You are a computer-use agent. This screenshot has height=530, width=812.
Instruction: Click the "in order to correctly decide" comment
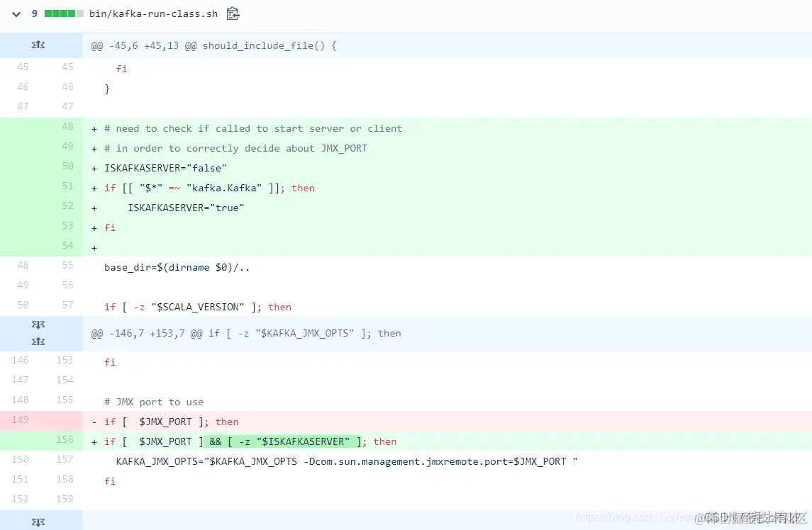click(235, 149)
